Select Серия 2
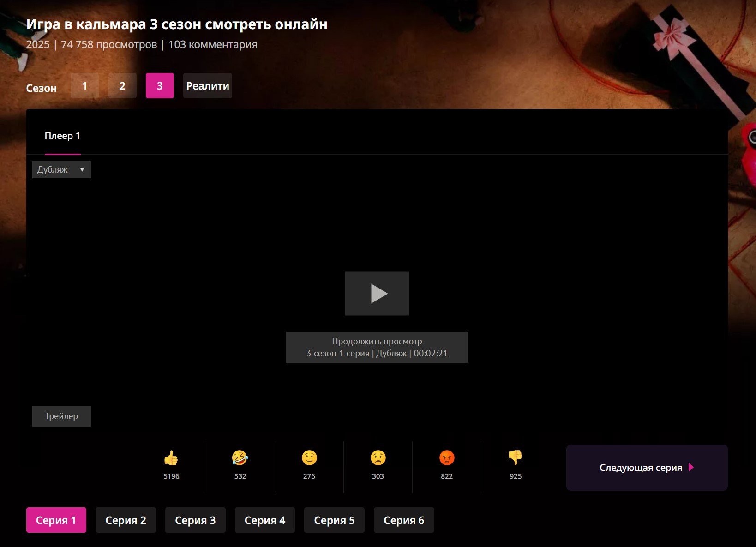756x547 pixels. pyautogui.click(x=126, y=520)
